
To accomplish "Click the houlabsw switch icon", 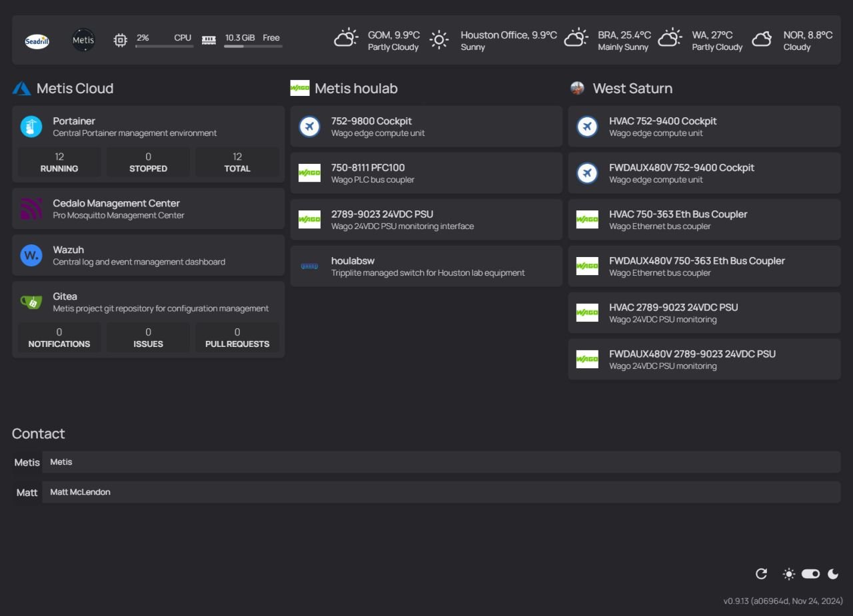I will click(x=309, y=266).
